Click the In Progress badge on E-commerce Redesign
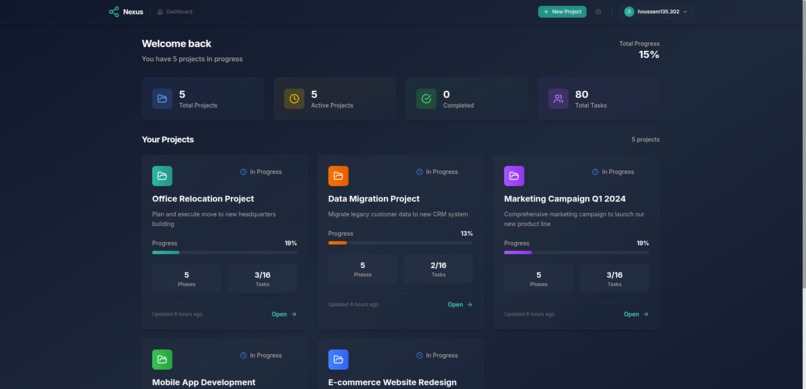The width and height of the screenshot is (806, 389). [x=437, y=356]
